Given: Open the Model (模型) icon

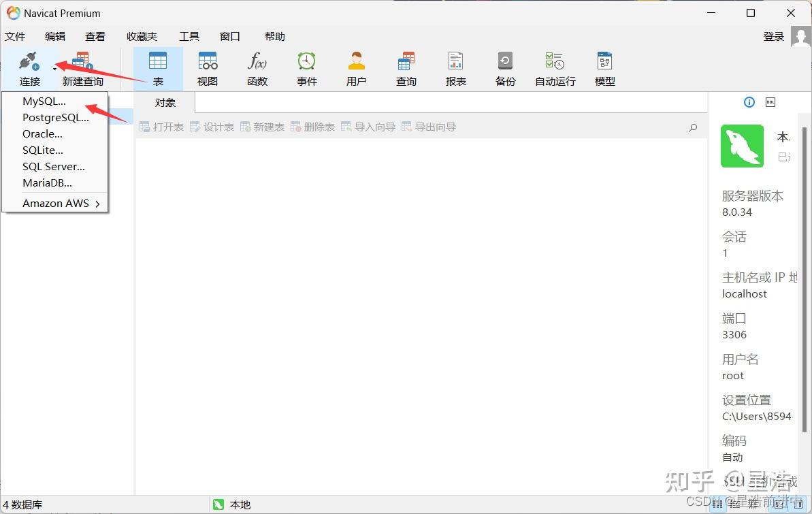Looking at the screenshot, I should click(x=604, y=61).
